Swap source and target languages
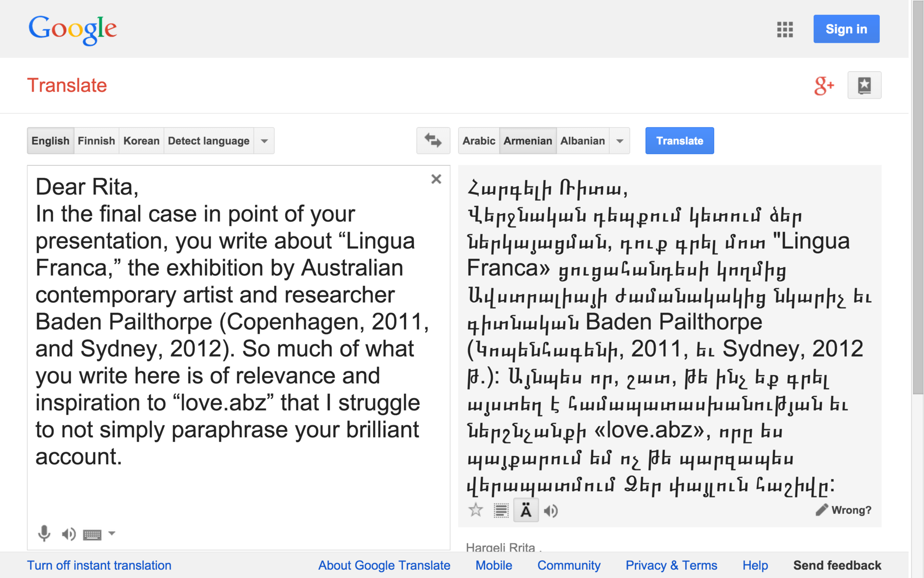924x578 pixels. (433, 141)
